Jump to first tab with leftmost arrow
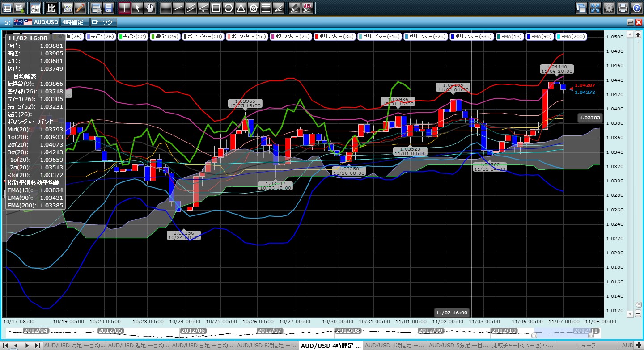 point(6,346)
